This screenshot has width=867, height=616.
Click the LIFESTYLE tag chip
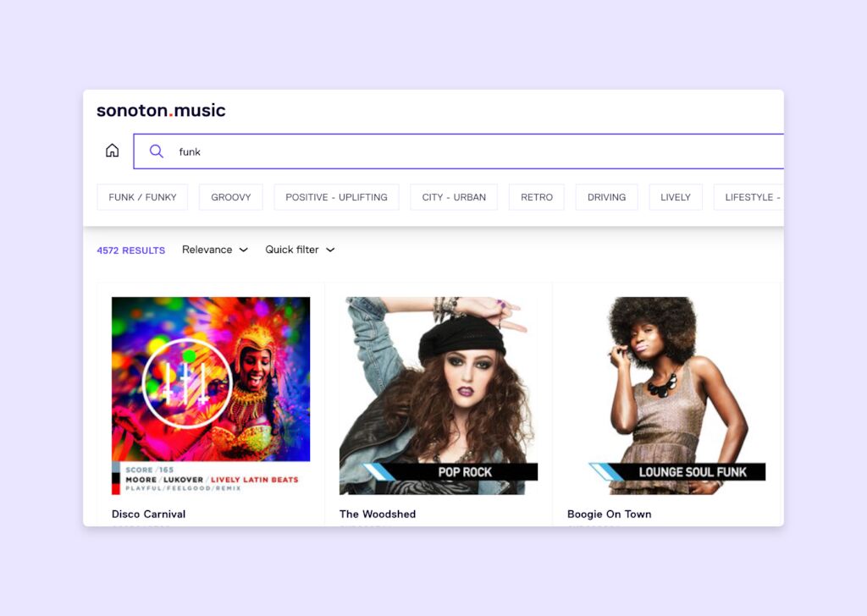point(749,197)
